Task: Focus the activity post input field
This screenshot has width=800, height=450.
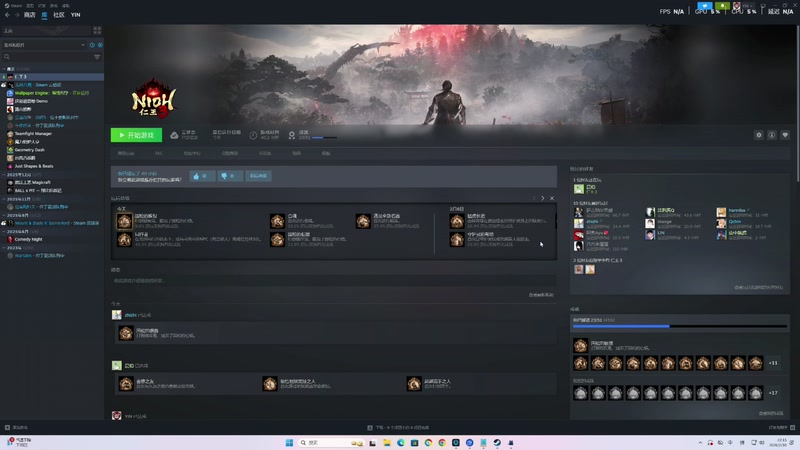Action: [x=334, y=281]
